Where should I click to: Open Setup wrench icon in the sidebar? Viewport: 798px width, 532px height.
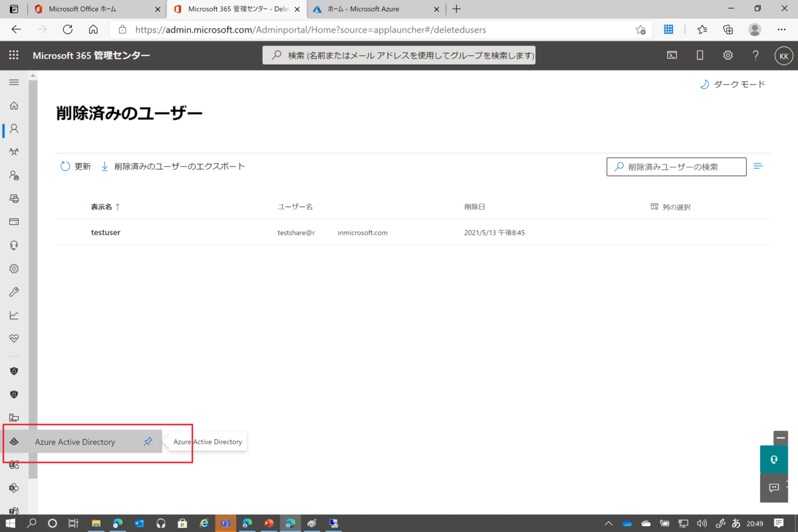tap(14, 292)
